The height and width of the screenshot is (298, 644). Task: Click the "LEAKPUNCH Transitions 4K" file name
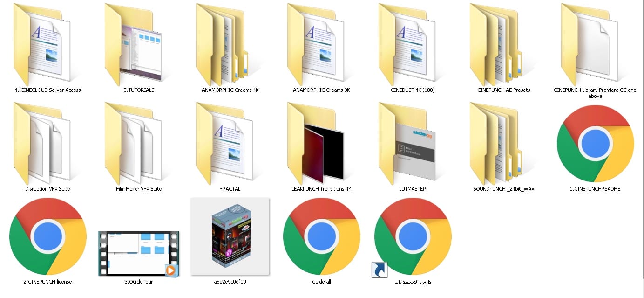(x=321, y=189)
